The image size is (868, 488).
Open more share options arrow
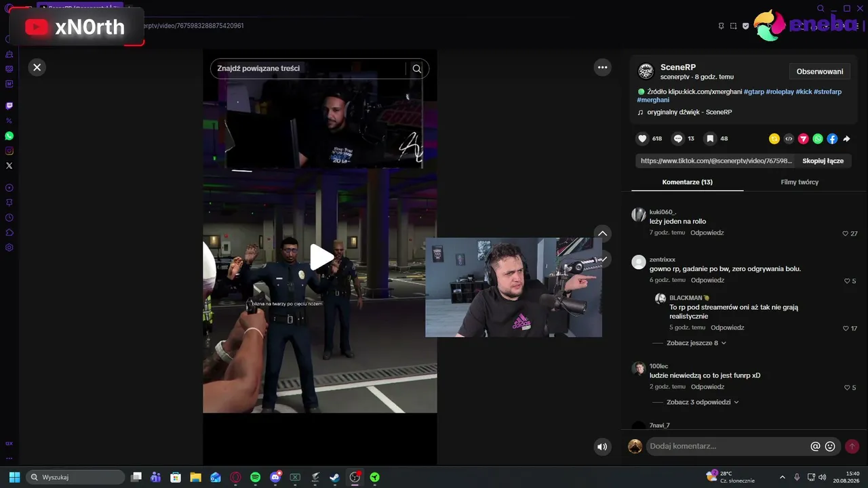click(x=846, y=139)
